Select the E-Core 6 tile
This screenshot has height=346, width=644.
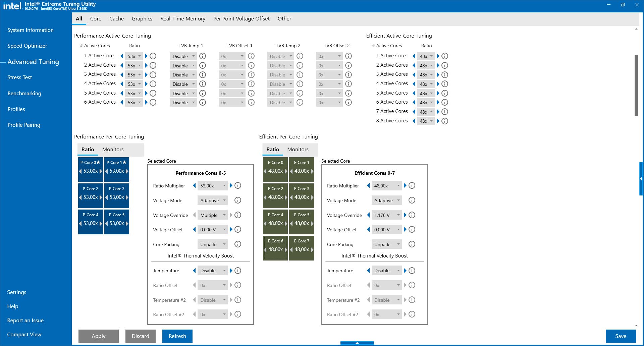pyautogui.click(x=275, y=248)
